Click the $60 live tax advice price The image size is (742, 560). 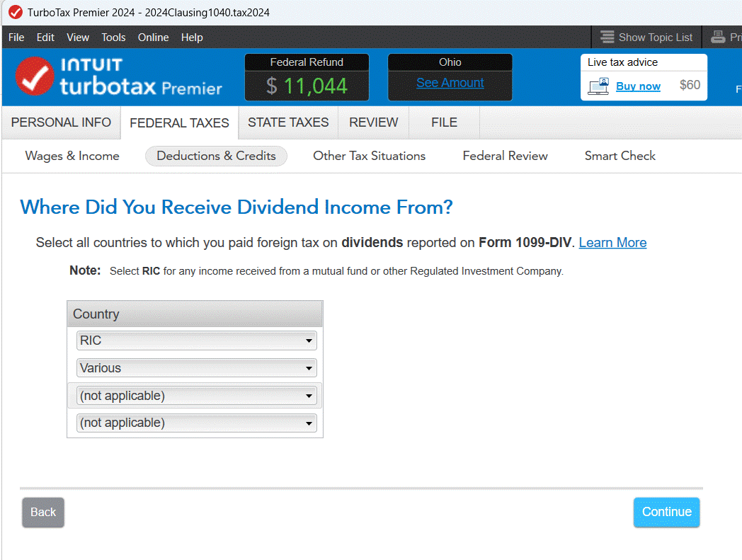tap(690, 85)
